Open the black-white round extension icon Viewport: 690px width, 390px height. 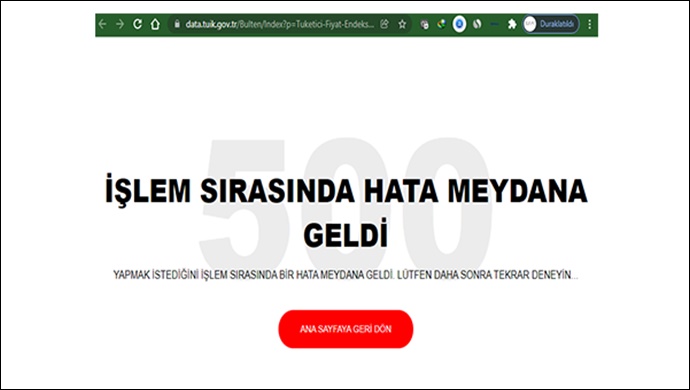pyautogui.click(x=477, y=24)
